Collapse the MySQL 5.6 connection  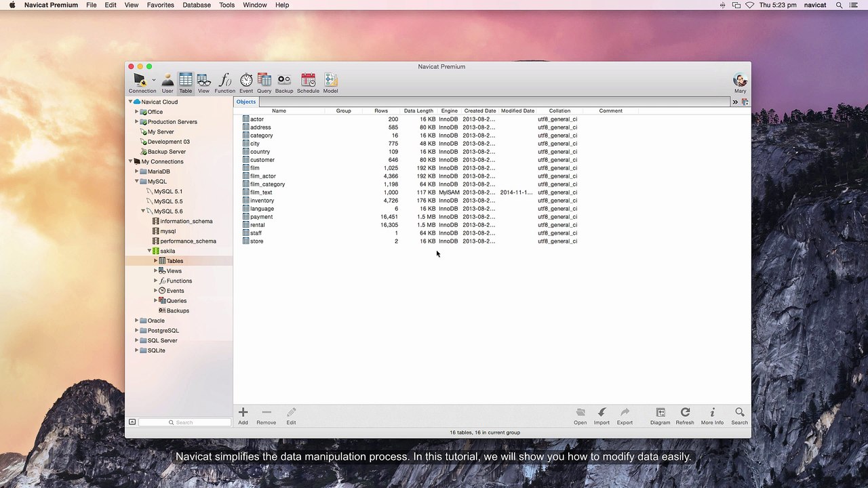tap(142, 211)
